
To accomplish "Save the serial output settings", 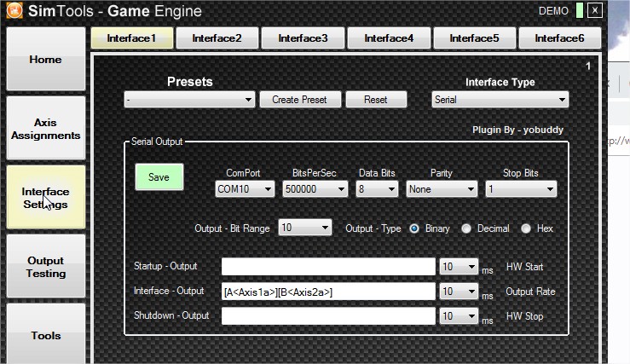I will coord(159,176).
